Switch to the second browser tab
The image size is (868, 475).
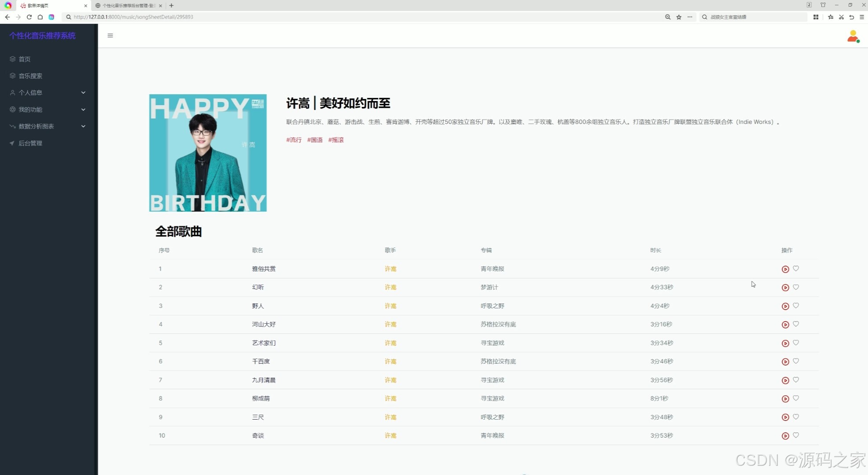pyautogui.click(x=128, y=5)
